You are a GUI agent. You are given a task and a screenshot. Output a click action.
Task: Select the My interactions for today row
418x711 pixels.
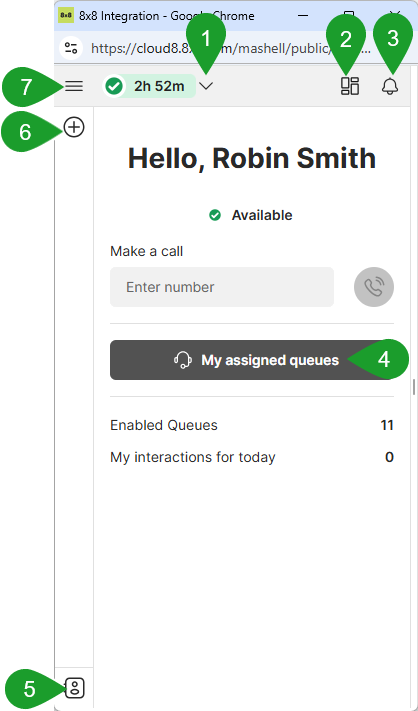point(252,457)
